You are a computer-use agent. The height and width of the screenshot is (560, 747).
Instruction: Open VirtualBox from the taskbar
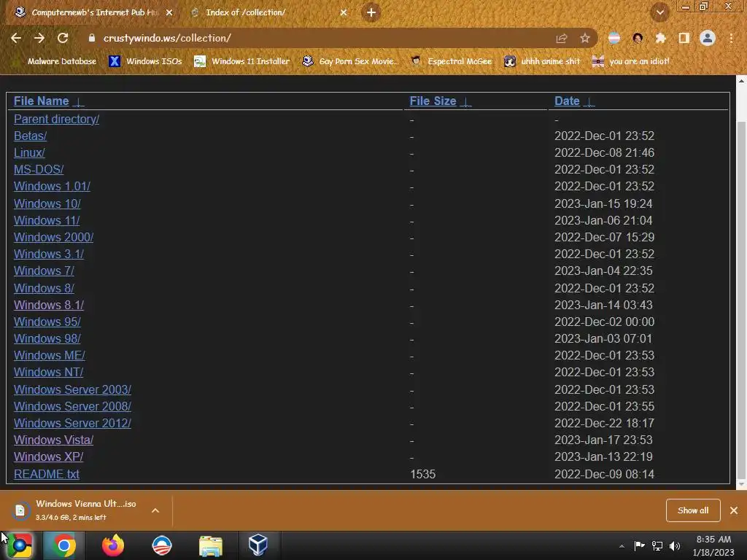[x=258, y=545]
